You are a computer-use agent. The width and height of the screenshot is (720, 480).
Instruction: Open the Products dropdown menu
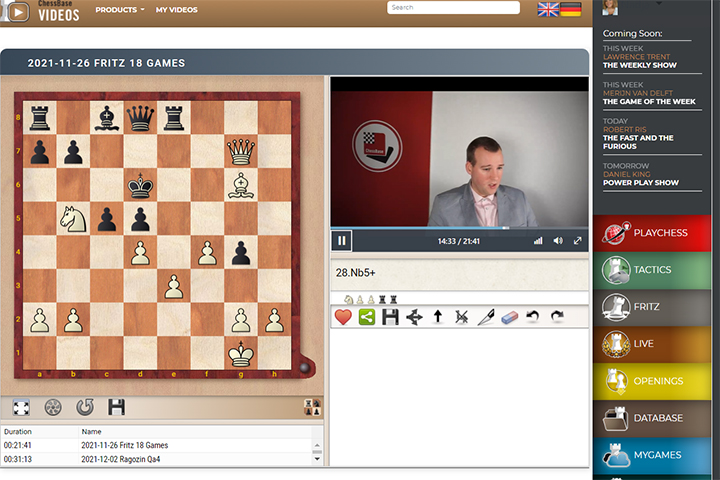pyautogui.click(x=119, y=10)
